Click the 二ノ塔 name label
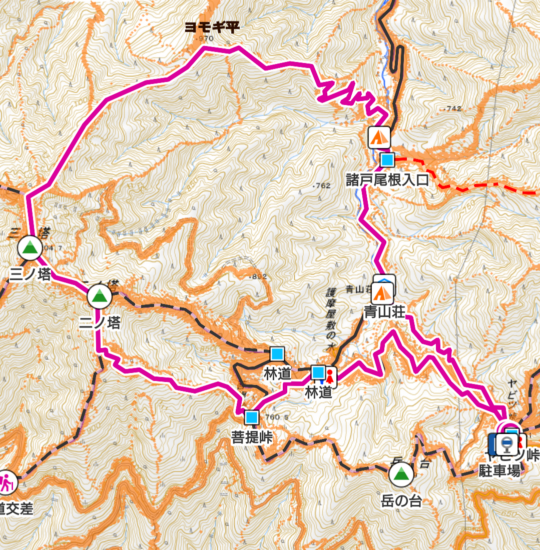 click(x=100, y=322)
